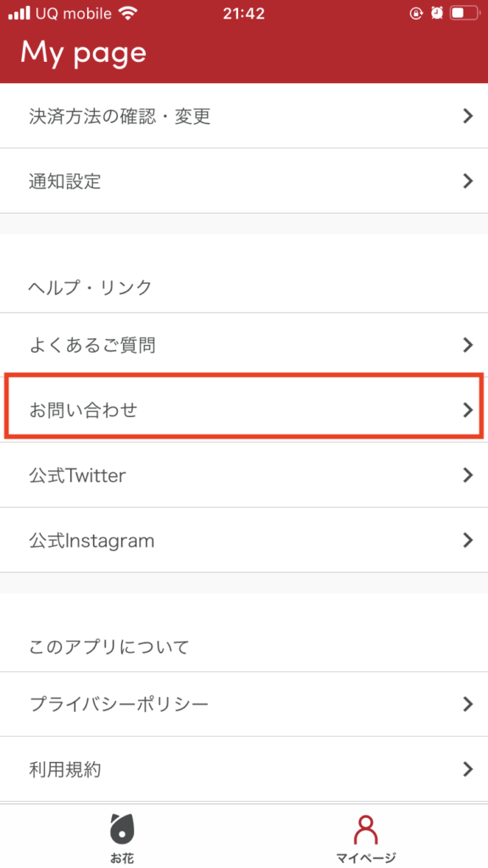Select the マイページ person icon

[366, 829]
